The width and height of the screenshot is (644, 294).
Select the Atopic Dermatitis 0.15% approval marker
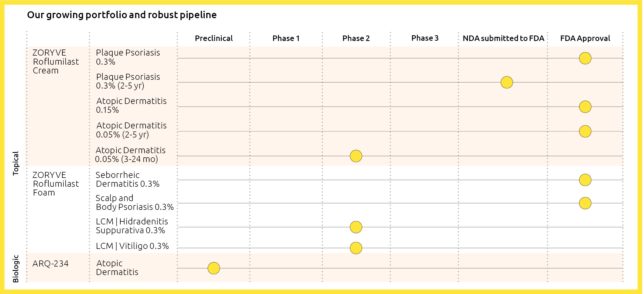coord(585,107)
